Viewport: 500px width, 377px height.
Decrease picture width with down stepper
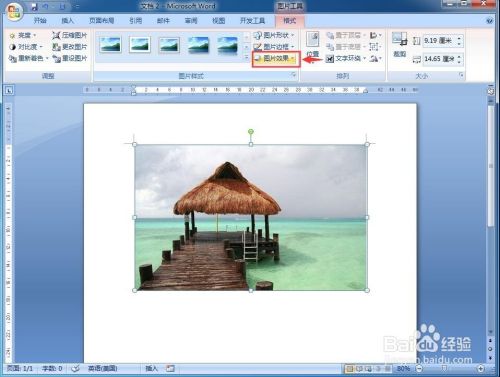[459, 62]
